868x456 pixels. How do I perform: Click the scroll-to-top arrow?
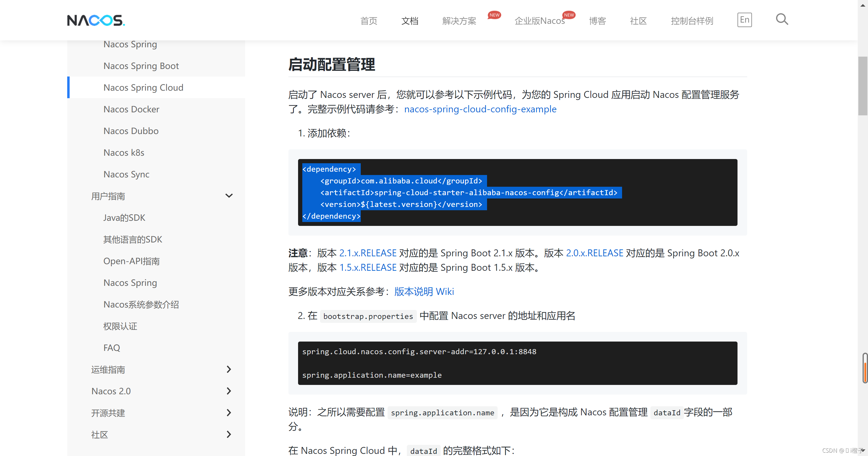click(x=863, y=5)
